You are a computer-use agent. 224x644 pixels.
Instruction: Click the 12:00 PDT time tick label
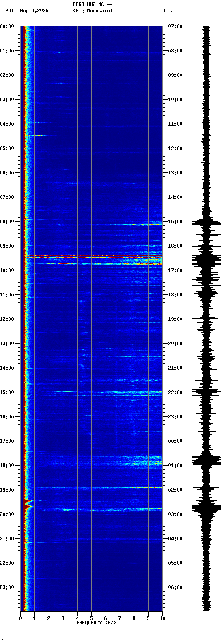7,319
